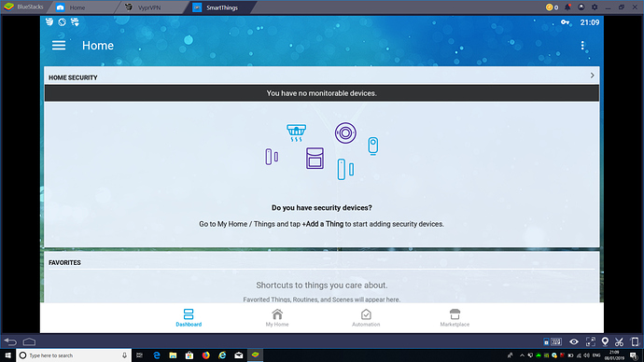Open BlueStacks notifications bell
Screen dimensions: 644x362
point(567,7)
